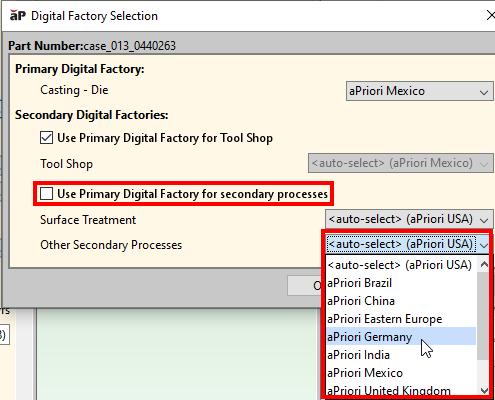The width and height of the screenshot is (495, 400).
Task: Uncheck Use Primary Digital Factory for Tool Shop
Action: 46,138
